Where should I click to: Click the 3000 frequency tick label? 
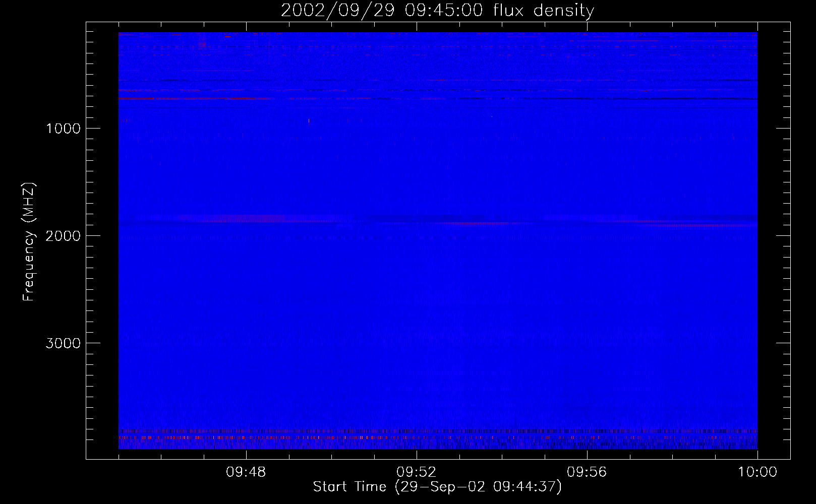pos(63,343)
